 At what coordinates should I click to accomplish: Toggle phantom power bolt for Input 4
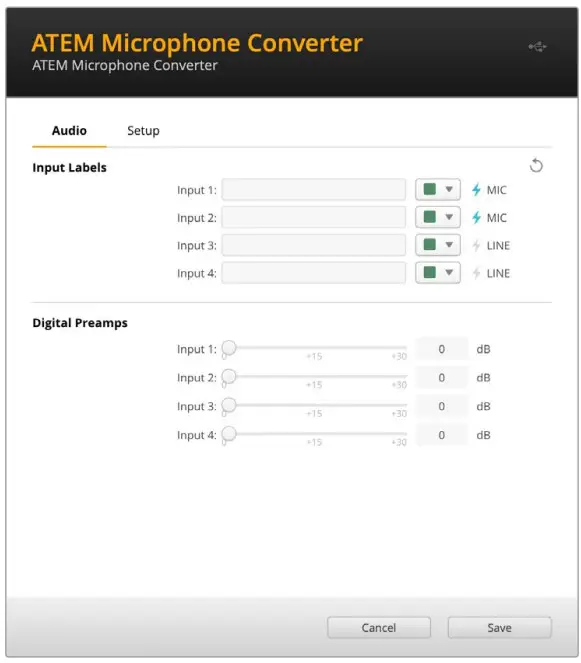pyautogui.click(x=476, y=273)
